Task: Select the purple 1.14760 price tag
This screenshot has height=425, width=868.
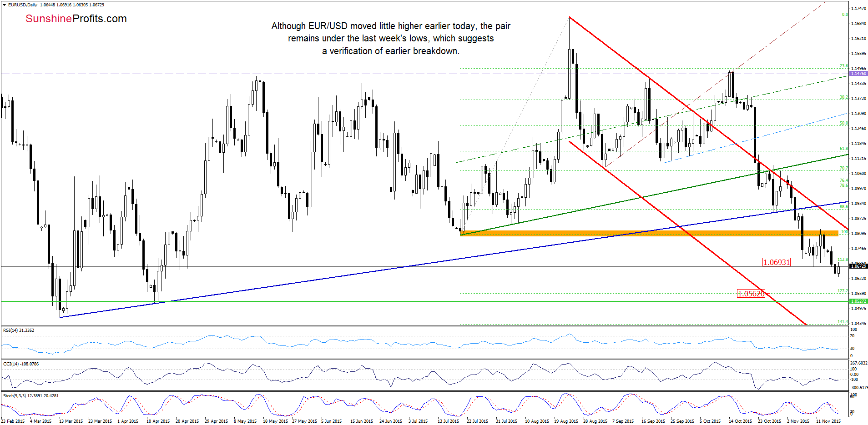Action: pyautogui.click(x=858, y=74)
